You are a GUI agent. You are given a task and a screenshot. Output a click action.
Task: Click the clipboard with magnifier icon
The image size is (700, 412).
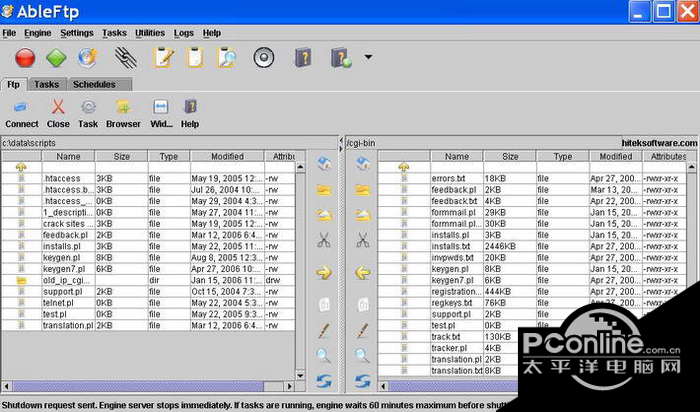[227, 58]
